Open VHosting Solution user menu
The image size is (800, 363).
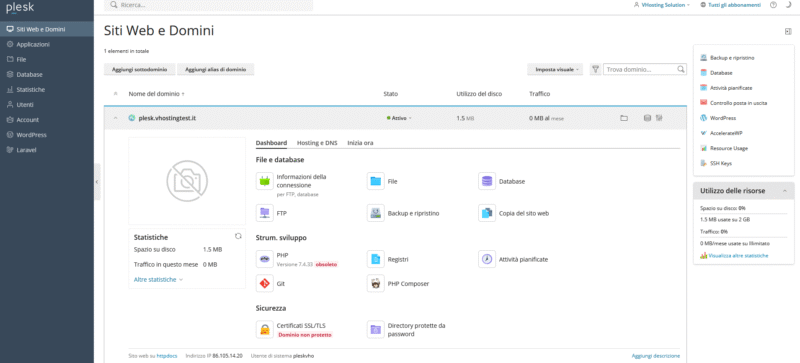[662, 5]
